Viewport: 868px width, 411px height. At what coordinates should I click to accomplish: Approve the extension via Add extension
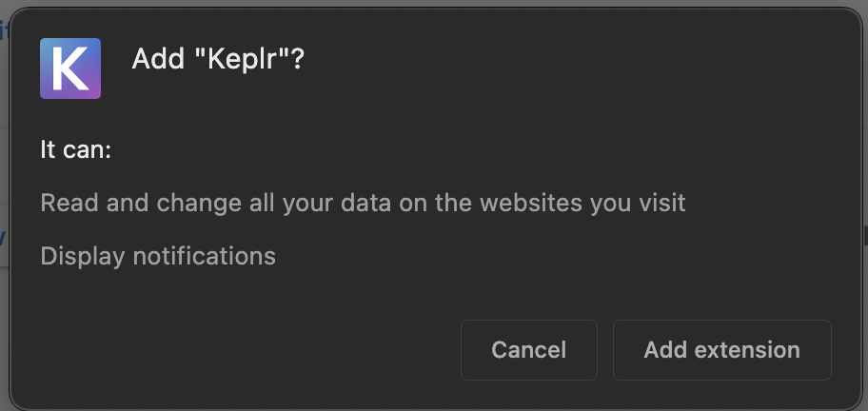coord(721,350)
